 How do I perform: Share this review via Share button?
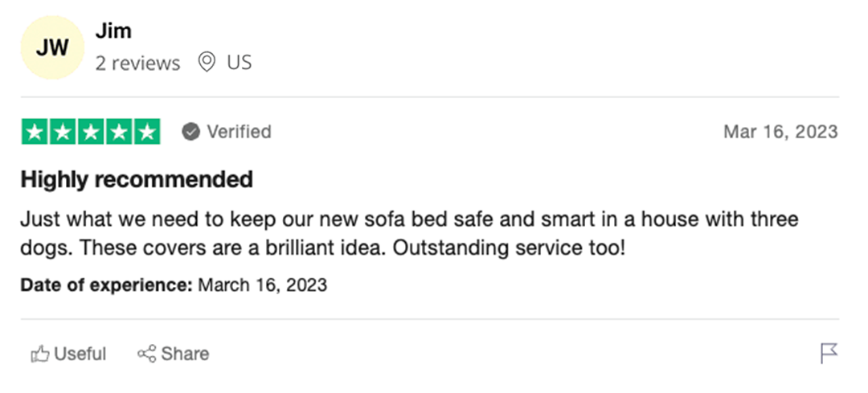174,354
